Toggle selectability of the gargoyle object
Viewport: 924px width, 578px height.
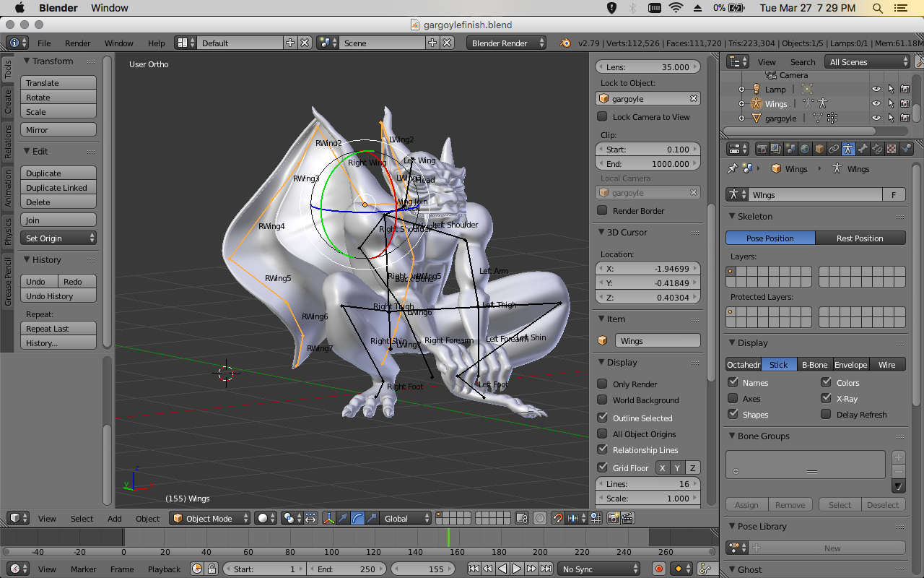pos(891,118)
